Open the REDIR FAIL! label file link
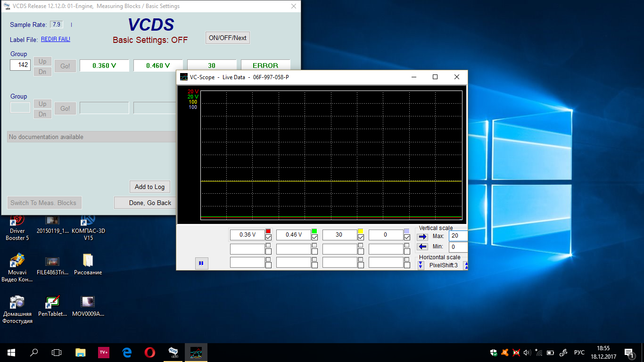Image resolution: width=644 pixels, height=362 pixels. click(x=56, y=39)
